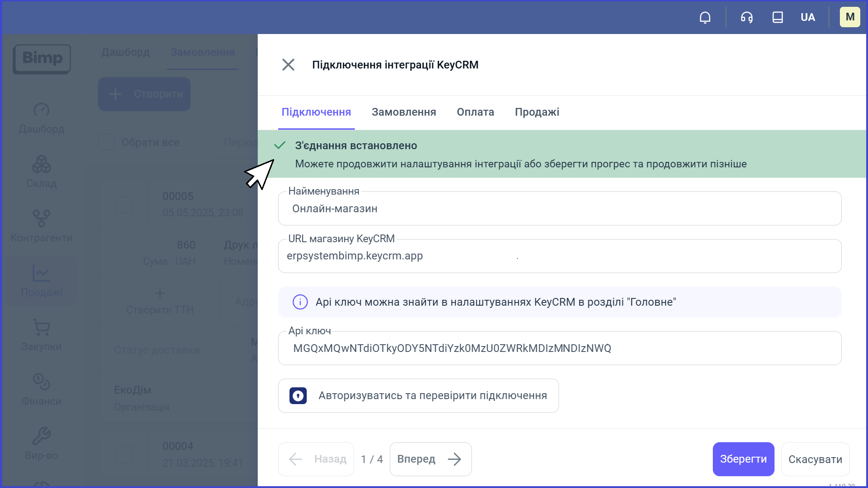Open Замовлення top tab in background
The height and width of the screenshot is (488, 868).
click(x=202, y=52)
